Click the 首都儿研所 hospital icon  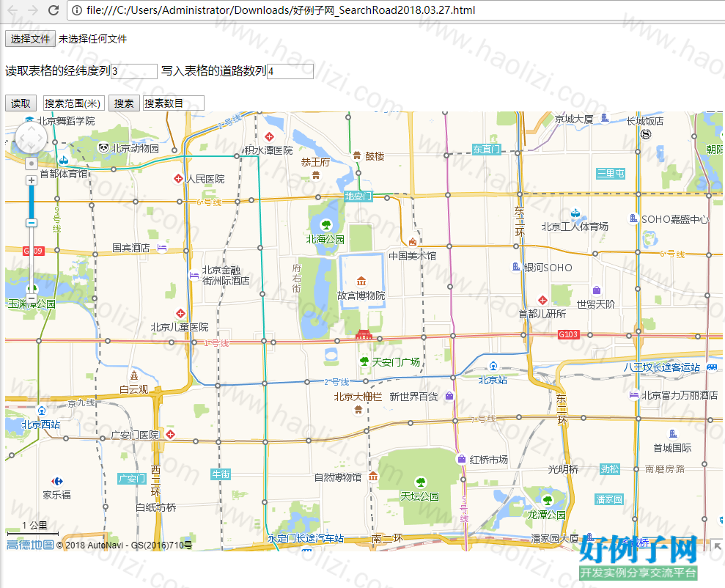[542, 300]
